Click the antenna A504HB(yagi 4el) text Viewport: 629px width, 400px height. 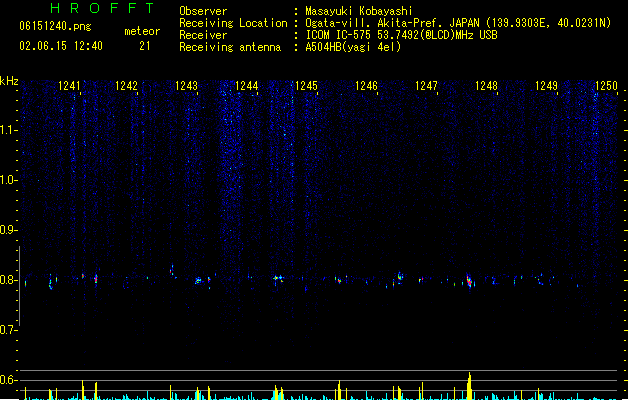[353, 47]
